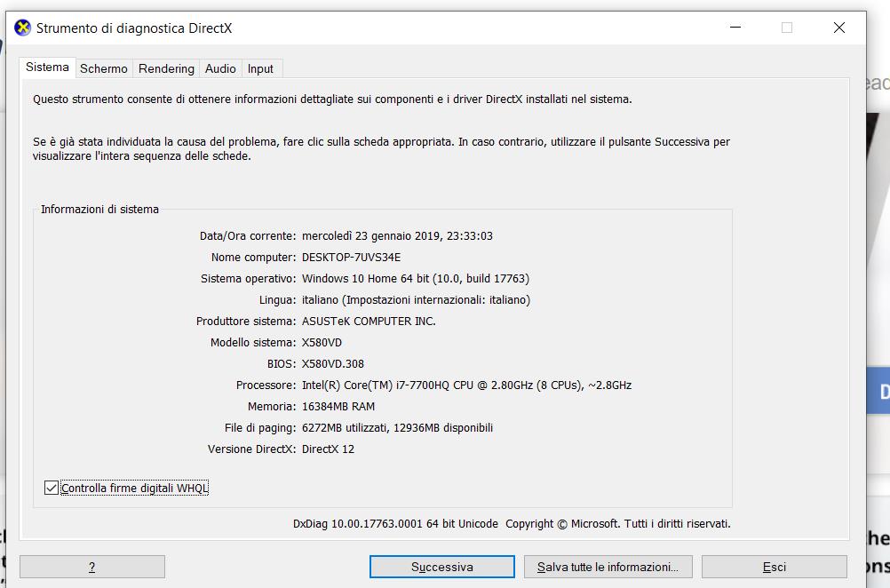Click the Produttore sistema label

(246, 322)
